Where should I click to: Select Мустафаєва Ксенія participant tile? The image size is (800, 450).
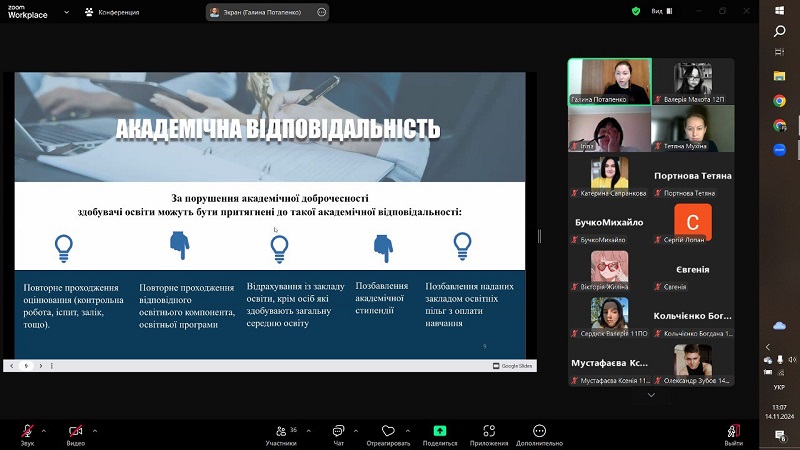(x=610, y=363)
